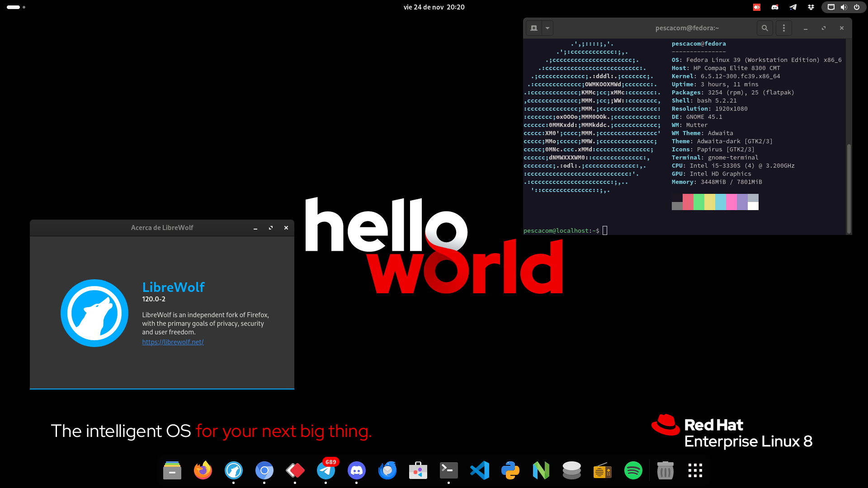Close the Acerca de LibreWolf window
Image resolution: width=868 pixels, height=488 pixels.
pos(286,228)
